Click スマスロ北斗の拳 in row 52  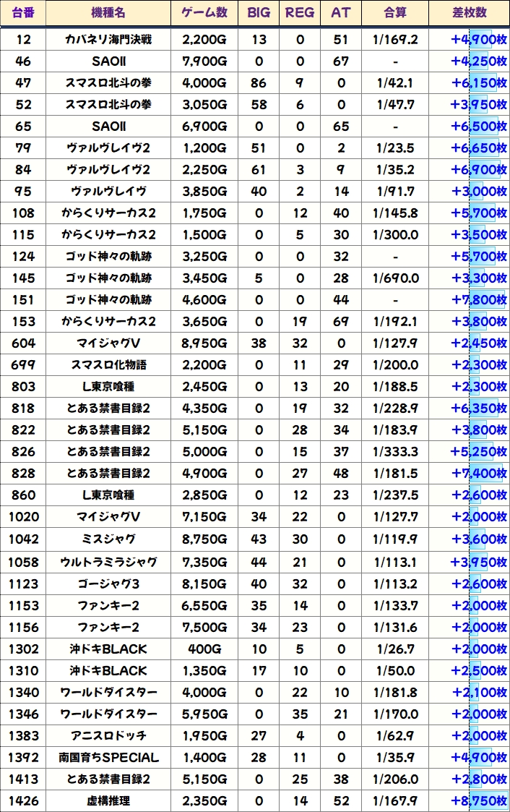[108, 105]
